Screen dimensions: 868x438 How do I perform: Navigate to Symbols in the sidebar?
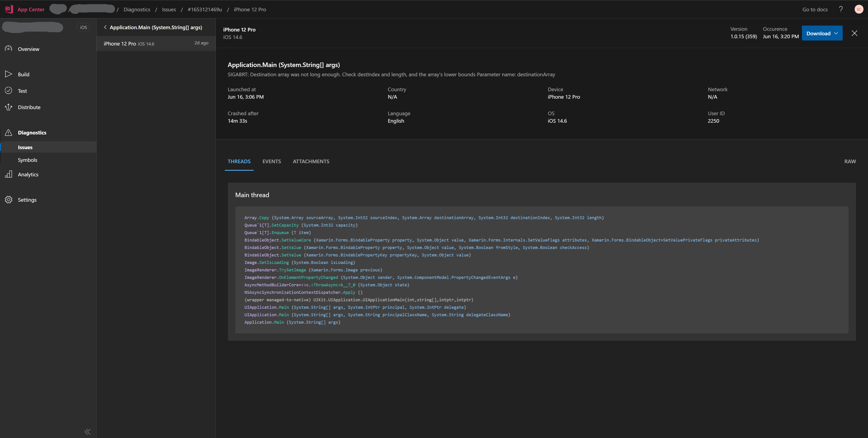pos(28,160)
